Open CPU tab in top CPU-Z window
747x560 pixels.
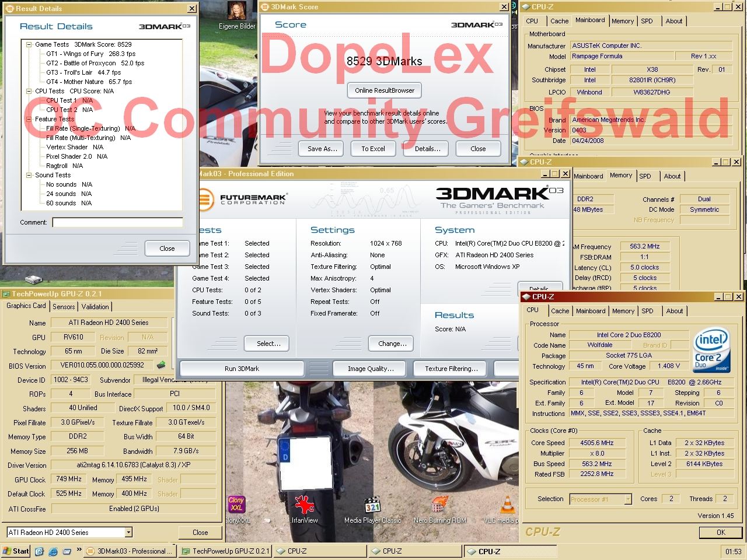532,21
